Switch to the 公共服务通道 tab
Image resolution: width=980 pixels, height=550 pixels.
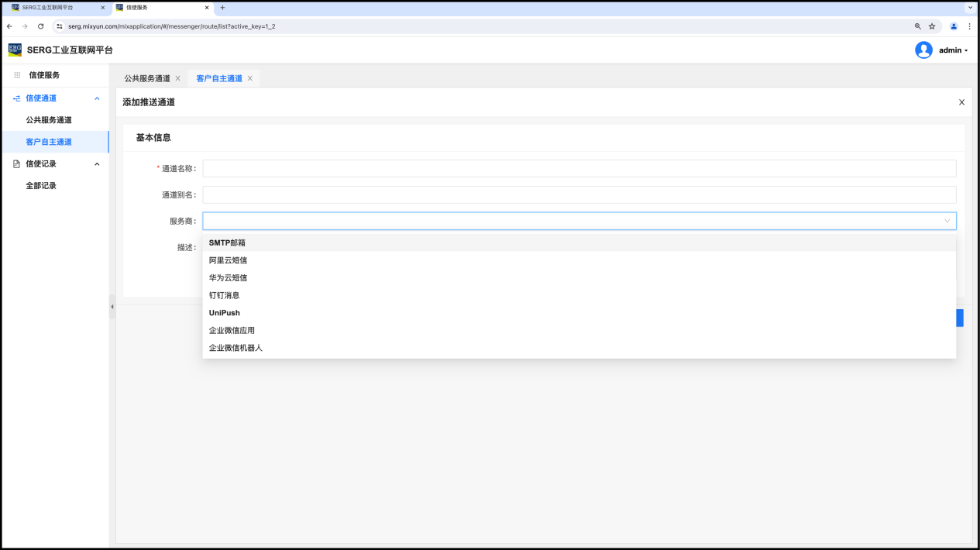[x=147, y=78]
